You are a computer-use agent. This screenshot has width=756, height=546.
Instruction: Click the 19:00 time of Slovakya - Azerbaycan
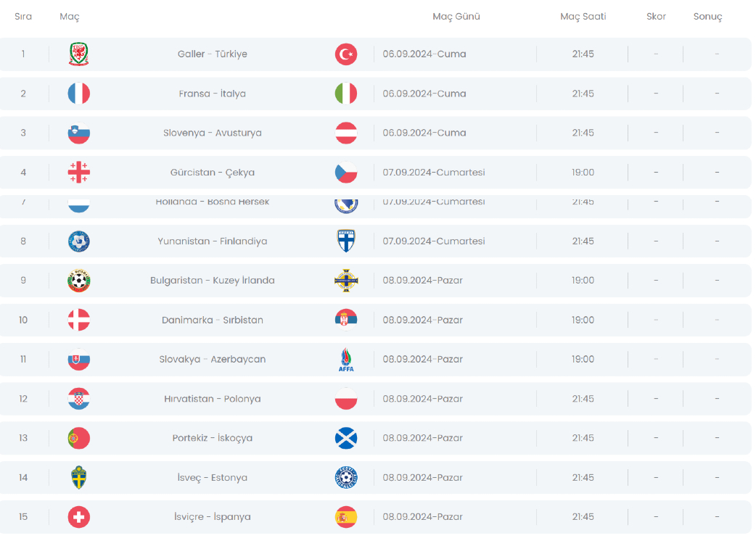[583, 360]
